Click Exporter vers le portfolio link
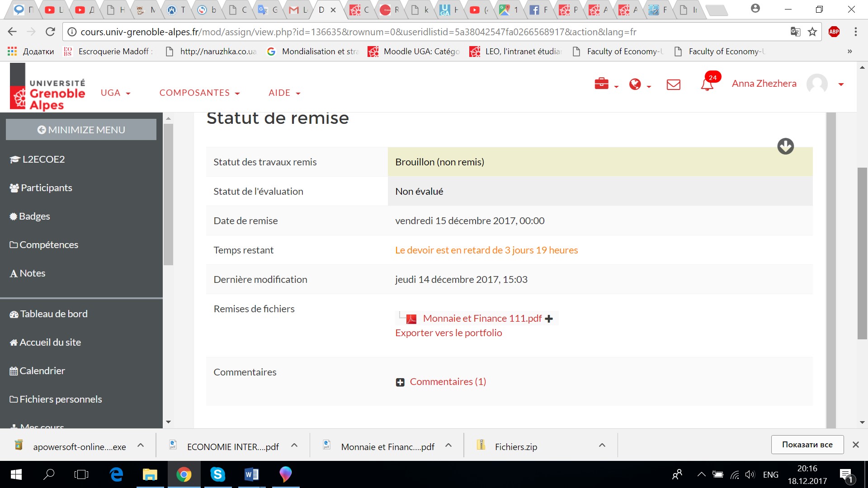 coord(448,333)
